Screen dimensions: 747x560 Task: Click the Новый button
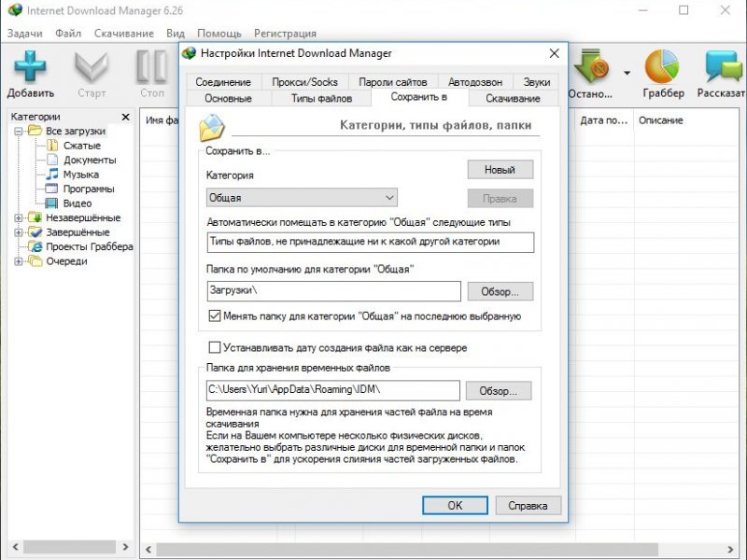500,170
